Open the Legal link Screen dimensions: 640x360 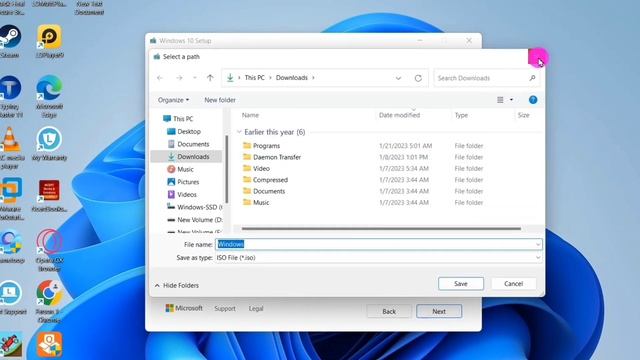tap(256, 309)
